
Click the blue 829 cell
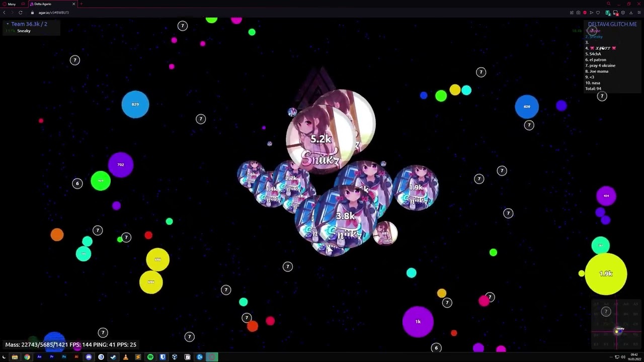click(x=135, y=105)
